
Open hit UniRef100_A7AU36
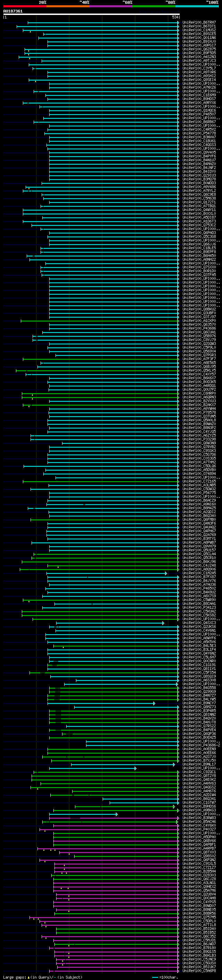click(199, 584)
